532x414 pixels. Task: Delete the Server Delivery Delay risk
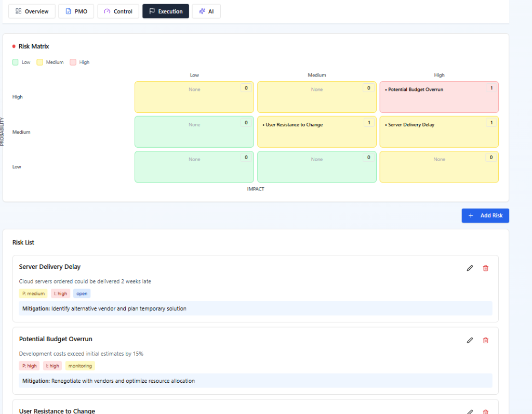(486, 268)
